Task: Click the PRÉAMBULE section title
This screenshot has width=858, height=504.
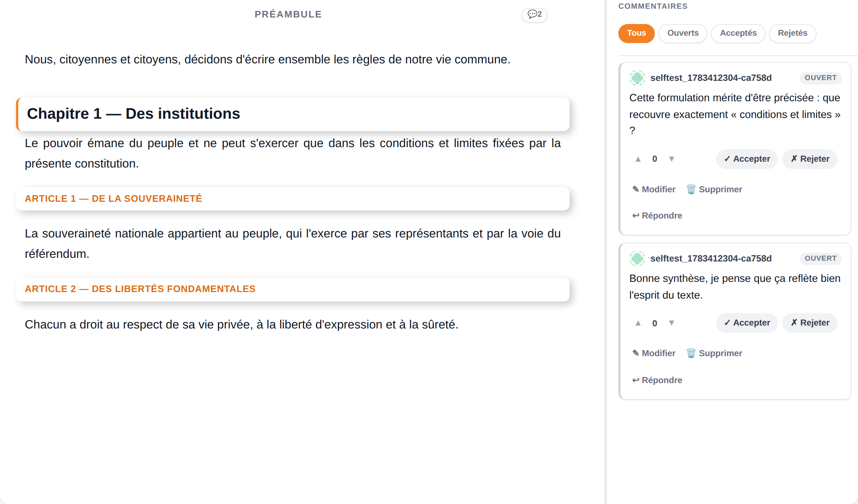Action: pos(288,15)
